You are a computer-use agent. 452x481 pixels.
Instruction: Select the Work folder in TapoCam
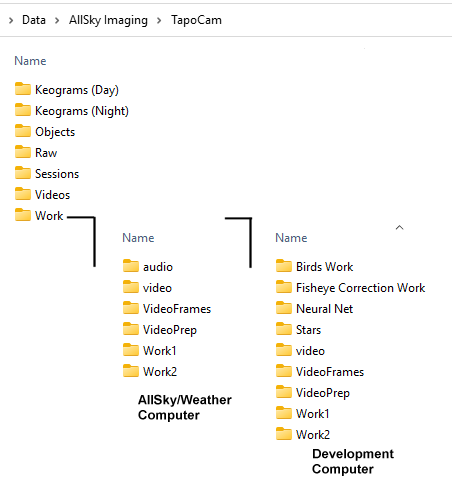click(39, 216)
